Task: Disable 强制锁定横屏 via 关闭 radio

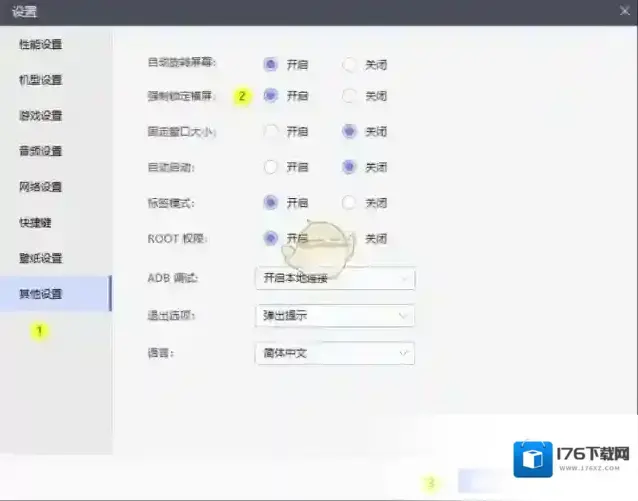Action: pos(349,96)
